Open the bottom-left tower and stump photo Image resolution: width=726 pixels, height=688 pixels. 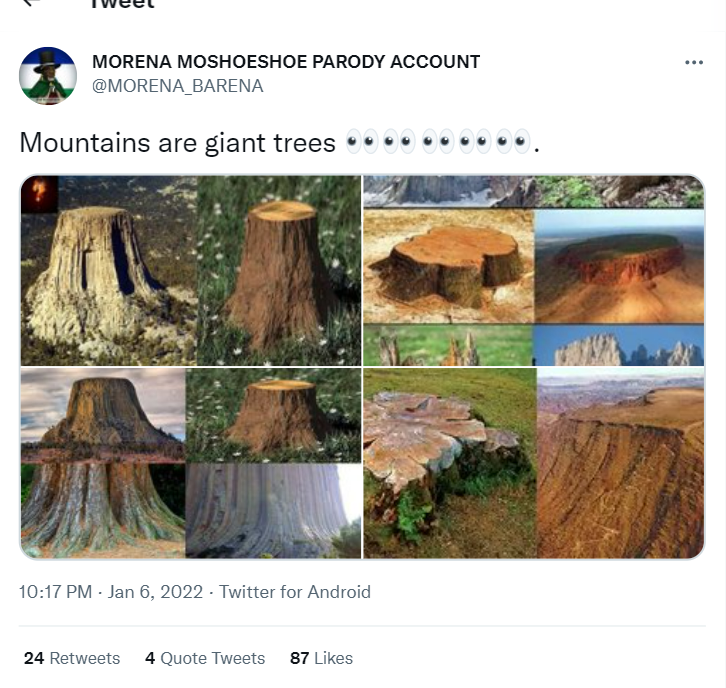(190, 463)
